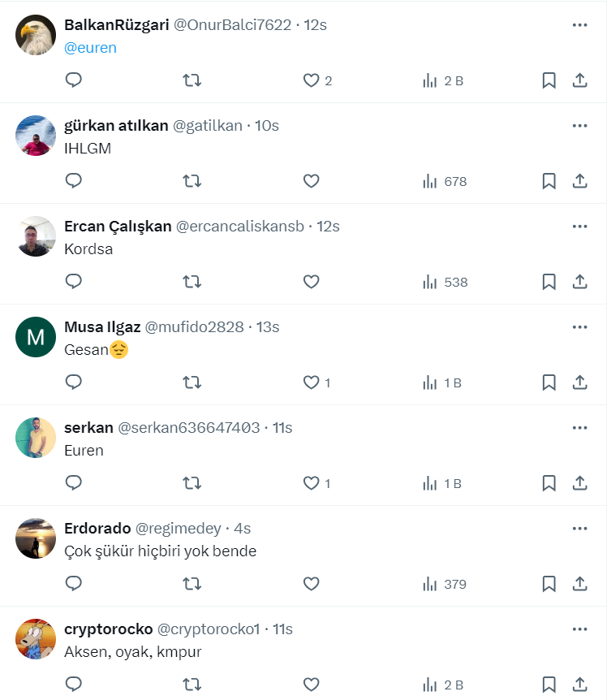The height and width of the screenshot is (700, 611).
Task: Open the @regimedey handle link
Action: pos(178,529)
